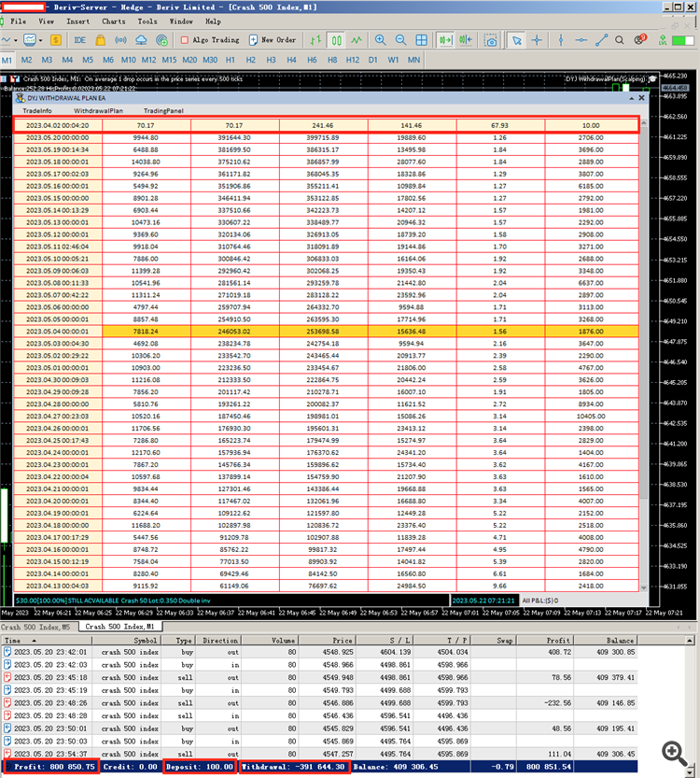The height and width of the screenshot is (778, 700).
Task: Select Crash 500 Index,M1 chart tab
Action: pyautogui.click(x=120, y=627)
